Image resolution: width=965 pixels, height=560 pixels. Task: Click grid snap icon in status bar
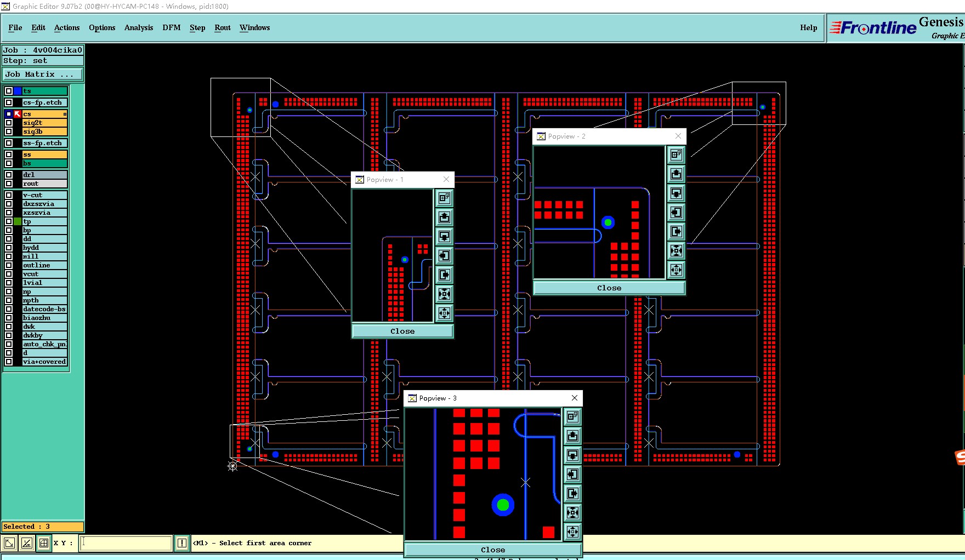(44, 543)
